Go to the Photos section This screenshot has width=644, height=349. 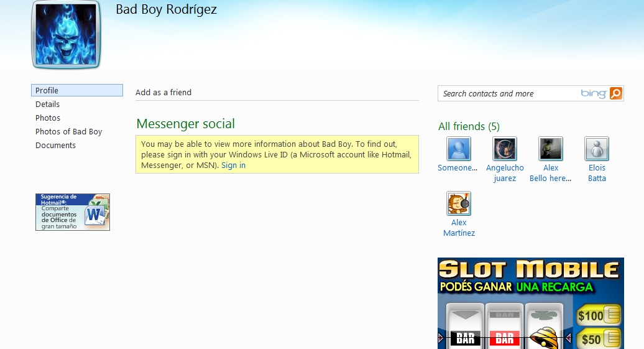click(x=48, y=118)
